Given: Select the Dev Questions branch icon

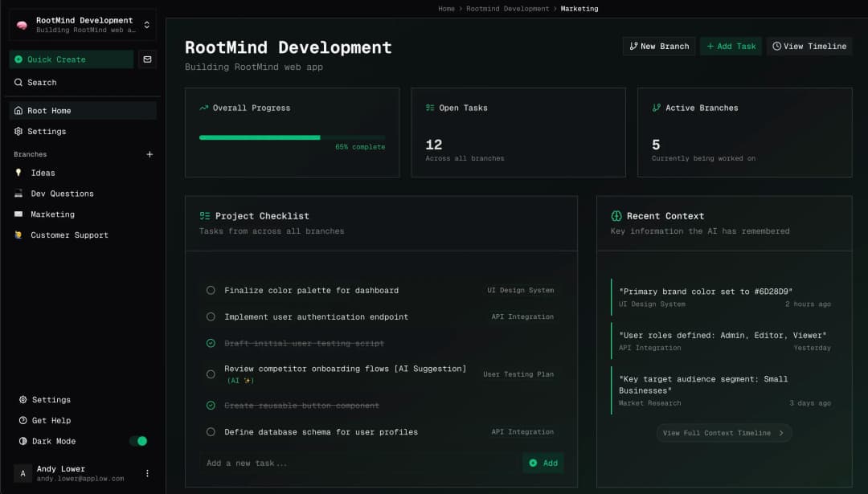Looking at the screenshot, I should (18, 194).
